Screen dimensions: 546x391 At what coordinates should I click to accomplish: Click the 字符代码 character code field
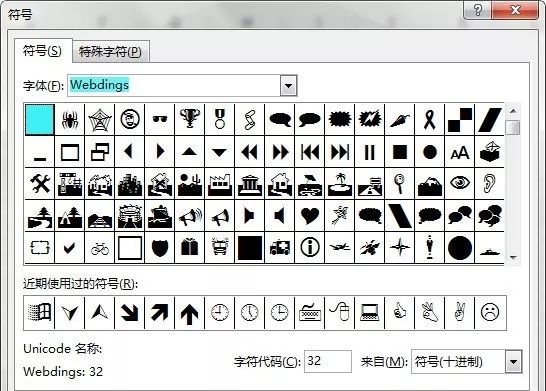coord(328,361)
